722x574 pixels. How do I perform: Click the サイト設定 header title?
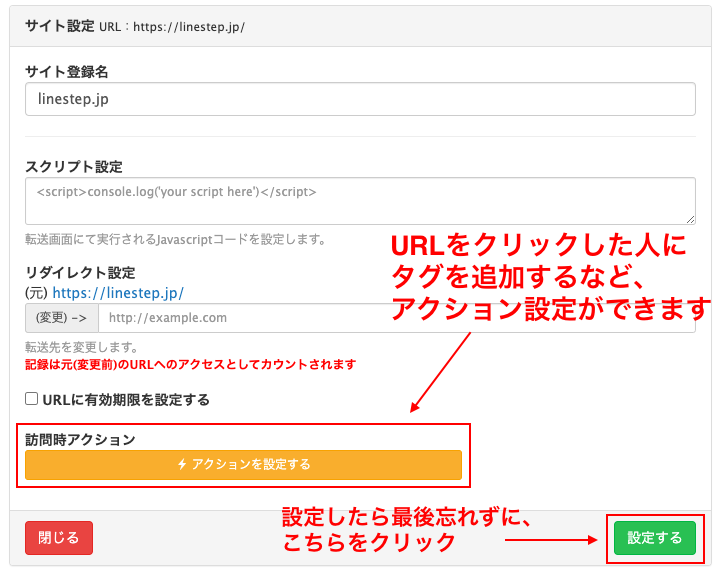[60, 26]
